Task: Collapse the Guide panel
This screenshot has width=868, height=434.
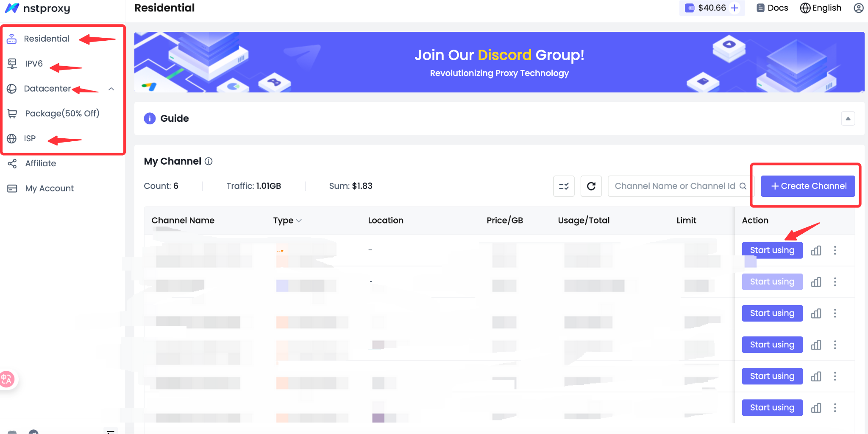Action: click(848, 118)
